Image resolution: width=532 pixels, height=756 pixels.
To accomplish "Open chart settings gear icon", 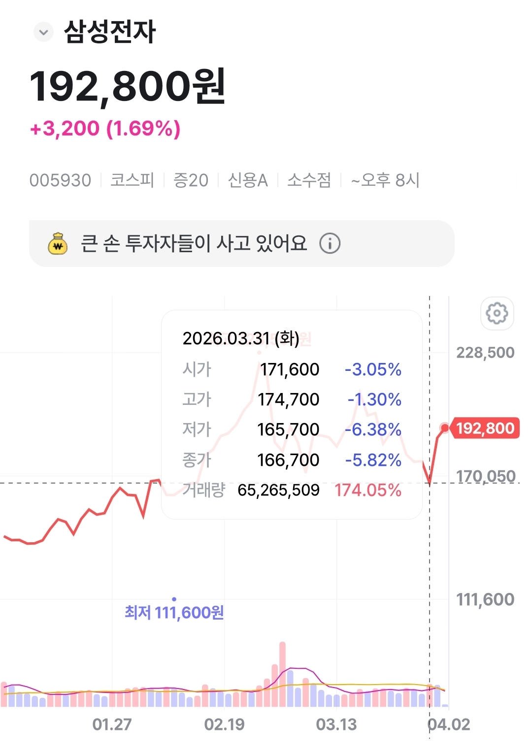I will tap(497, 313).
